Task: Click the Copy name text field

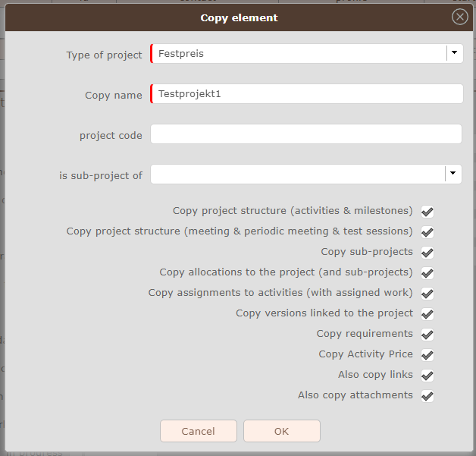Action: click(306, 94)
